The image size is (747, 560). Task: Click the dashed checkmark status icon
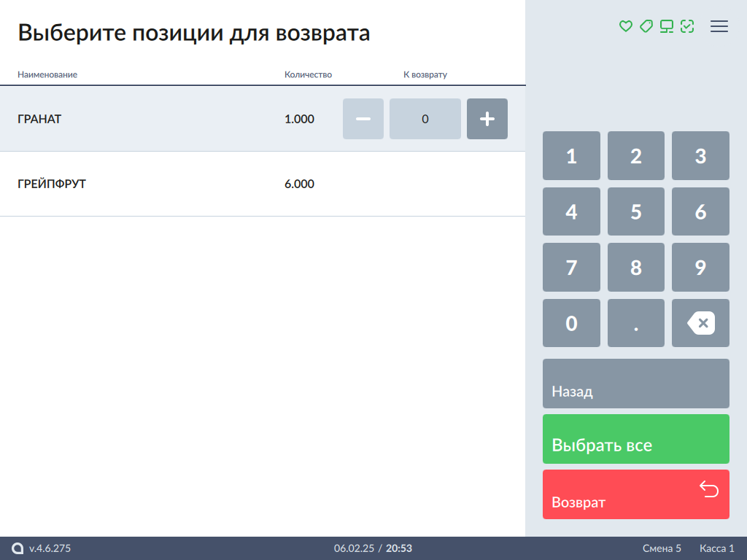(x=686, y=27)
